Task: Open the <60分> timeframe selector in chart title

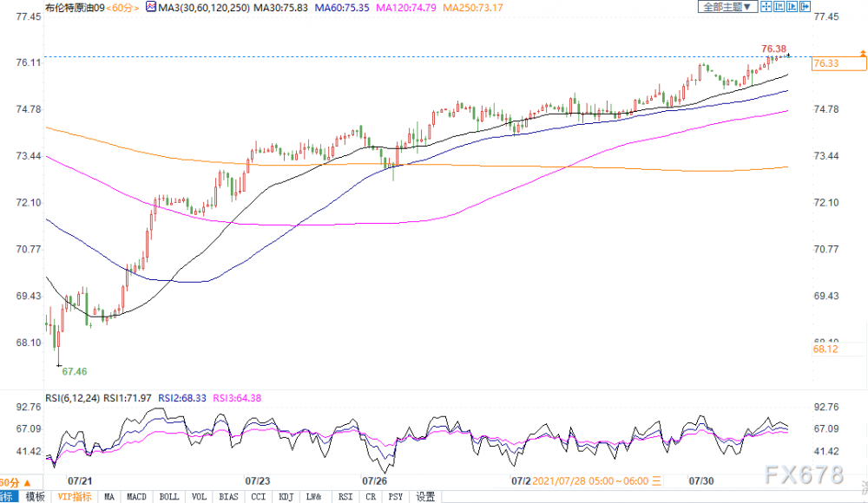Action: click(122, 8)
